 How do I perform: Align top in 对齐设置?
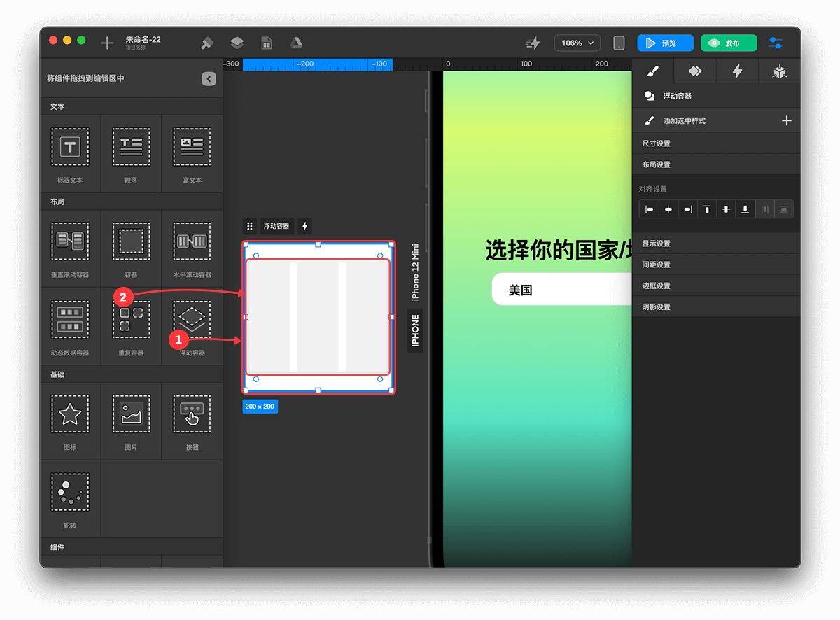[707, 209]
